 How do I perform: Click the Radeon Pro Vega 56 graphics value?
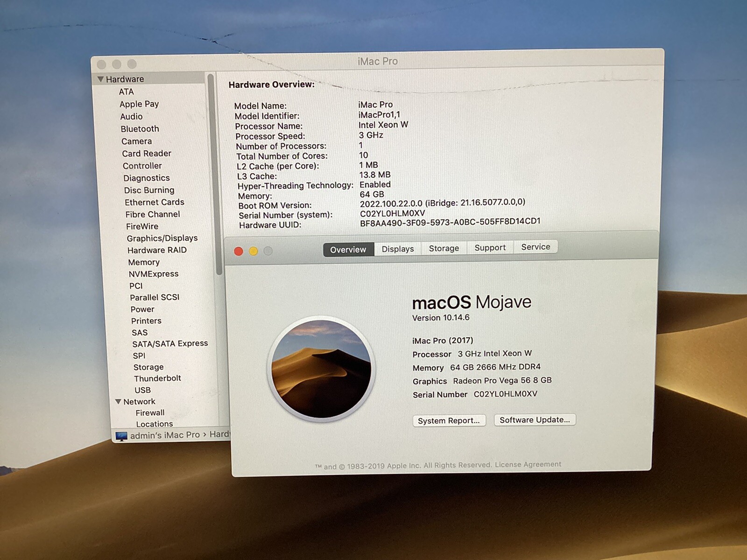tap(502, 381)
